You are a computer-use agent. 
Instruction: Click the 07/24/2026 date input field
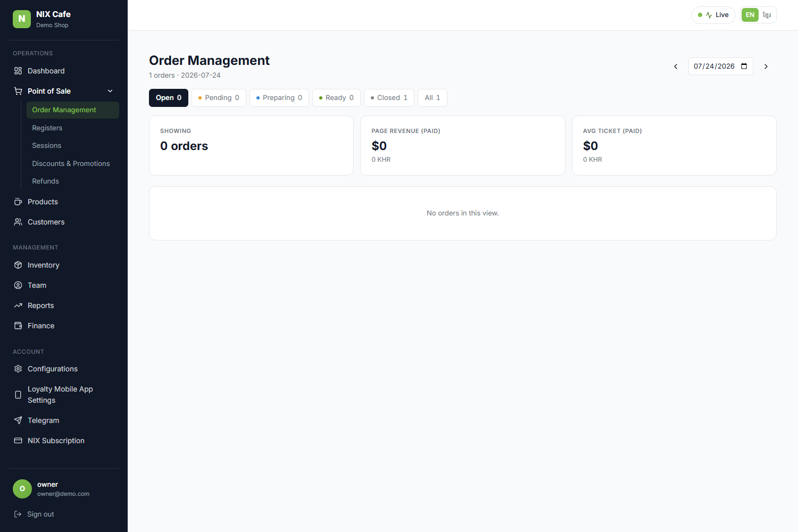tap(720, 66)
